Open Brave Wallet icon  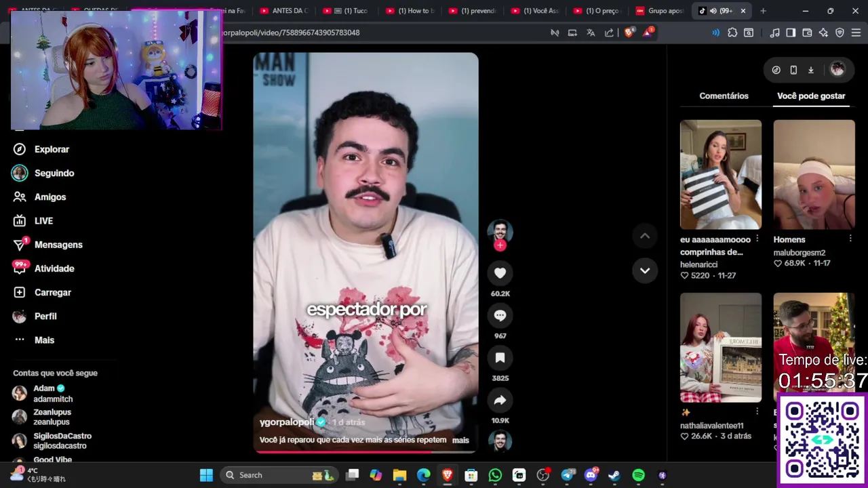pyautogui.click(x=807, y=33)
